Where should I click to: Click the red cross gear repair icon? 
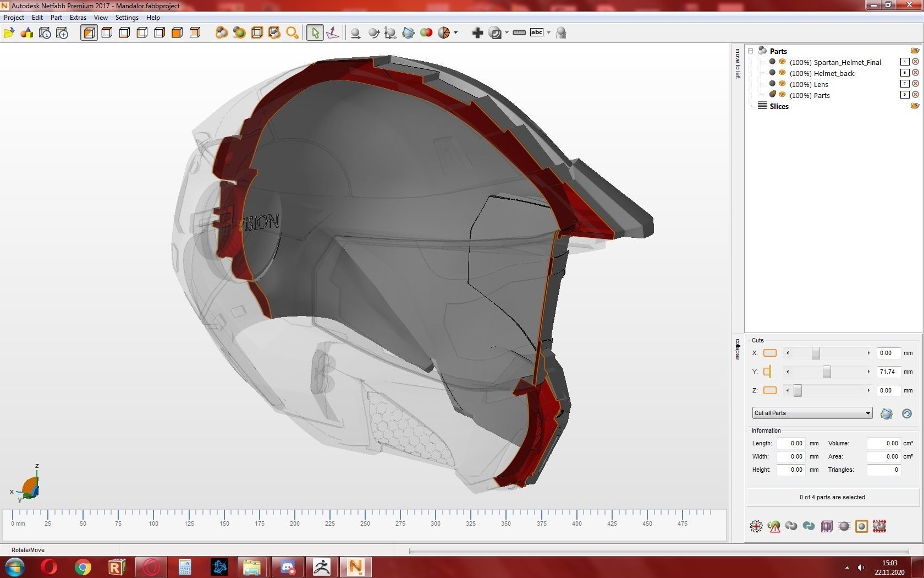(756, 526)
